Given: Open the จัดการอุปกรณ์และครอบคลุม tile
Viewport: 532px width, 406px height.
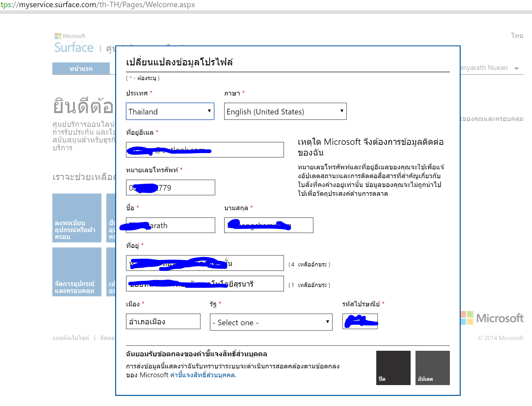Looking at the screenshot, I should point(77,272).
